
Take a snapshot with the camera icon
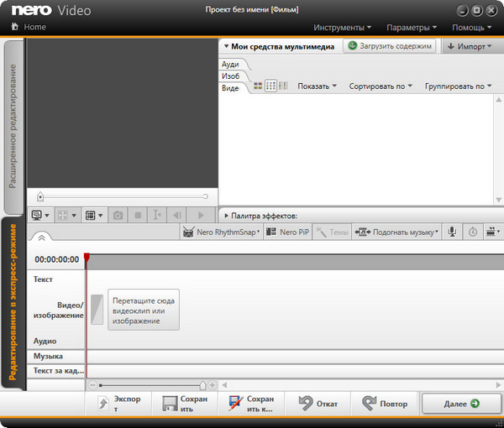click(x=118, y=216)
